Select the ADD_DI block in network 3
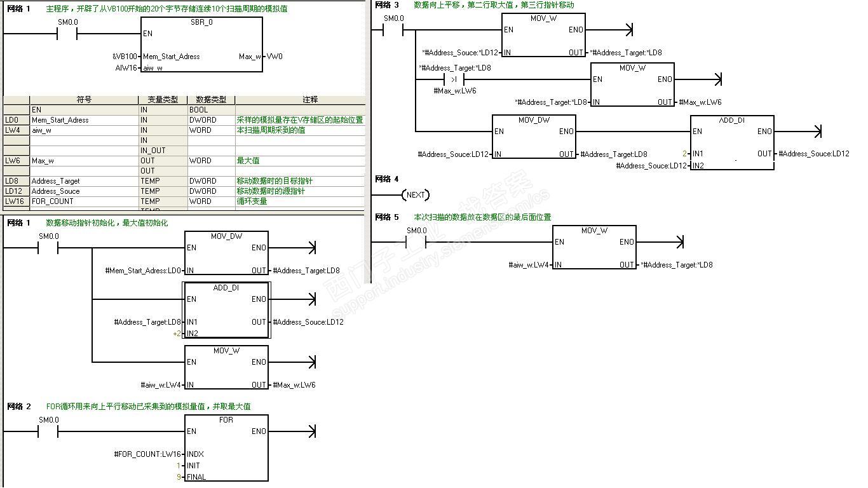868x488 pixels. point(732,142)
